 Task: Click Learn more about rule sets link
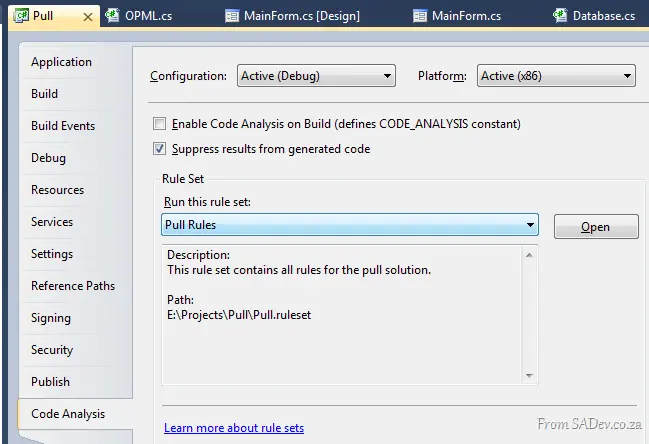pos(234,427)
